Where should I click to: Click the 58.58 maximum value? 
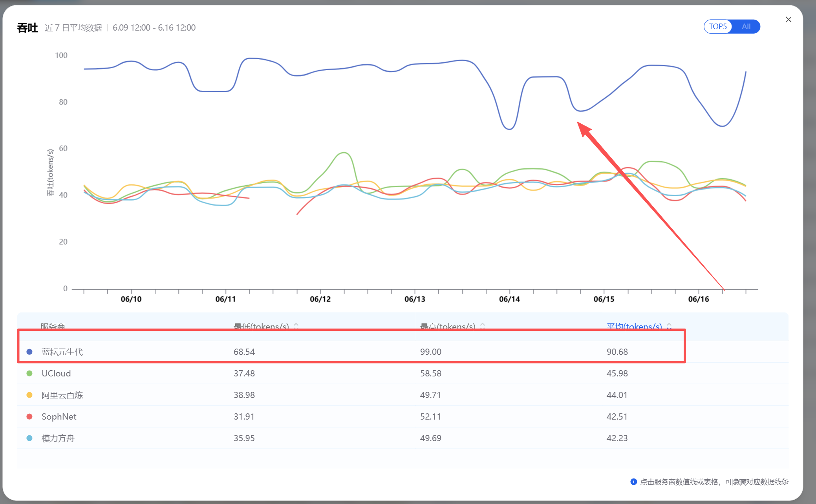point(431,373)
